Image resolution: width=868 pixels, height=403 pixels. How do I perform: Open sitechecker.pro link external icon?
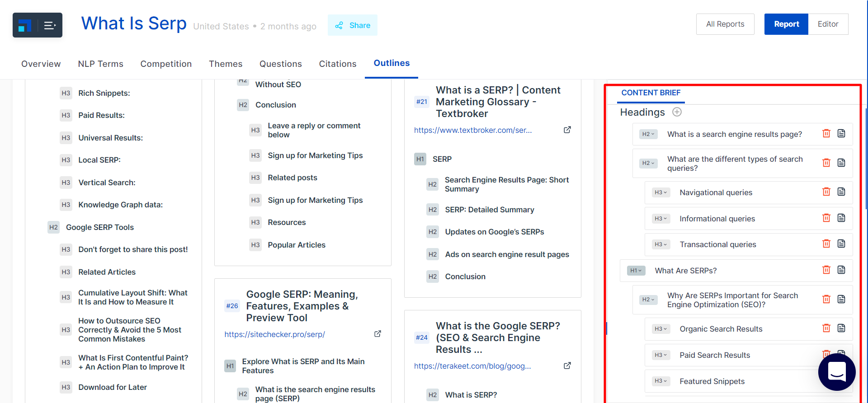[x=377, y=334]
